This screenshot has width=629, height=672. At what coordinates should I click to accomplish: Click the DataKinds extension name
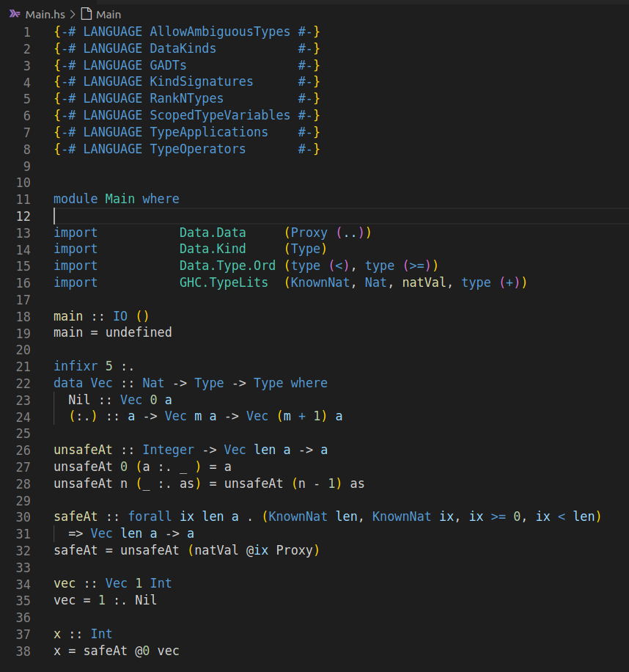pyautogui.click(x=183, y=48)
